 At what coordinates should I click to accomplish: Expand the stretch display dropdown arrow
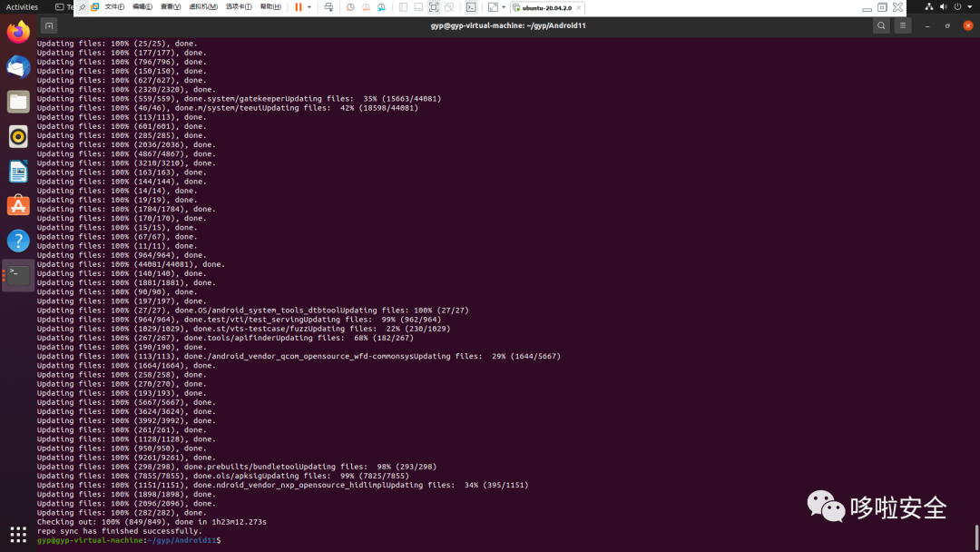coord(504,7)
